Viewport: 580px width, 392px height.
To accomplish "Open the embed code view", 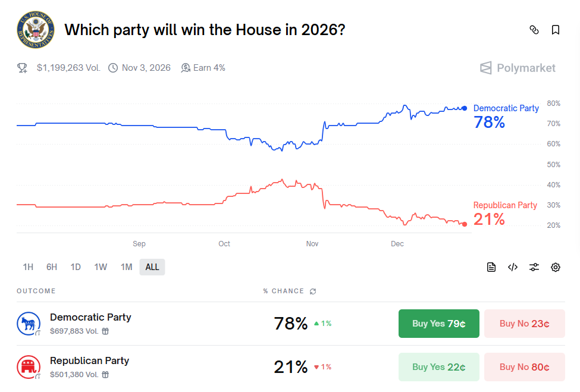I will coord(512,267).
